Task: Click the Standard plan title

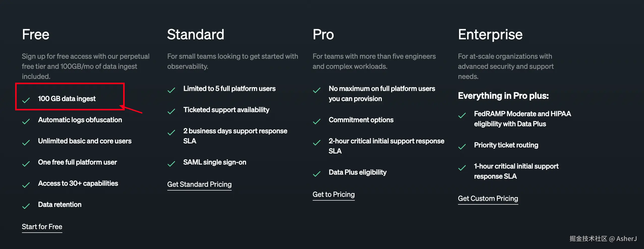Action: click(x=196, y=35)
